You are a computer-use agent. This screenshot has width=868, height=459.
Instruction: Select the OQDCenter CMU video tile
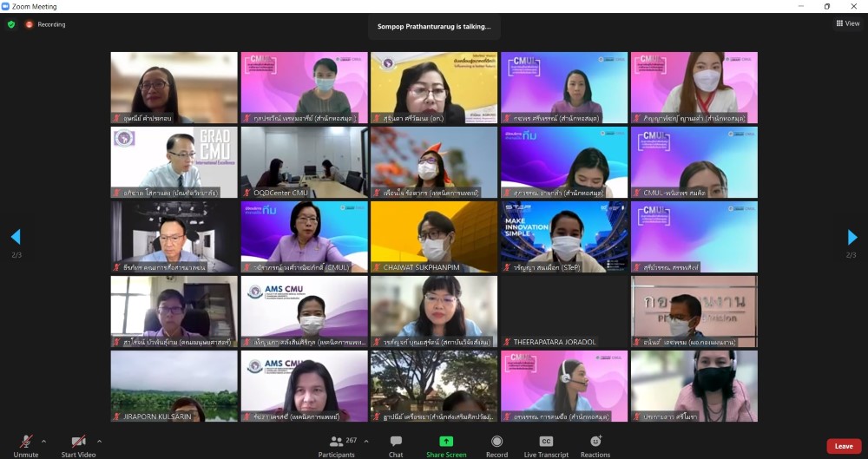(x=304, y=162)
